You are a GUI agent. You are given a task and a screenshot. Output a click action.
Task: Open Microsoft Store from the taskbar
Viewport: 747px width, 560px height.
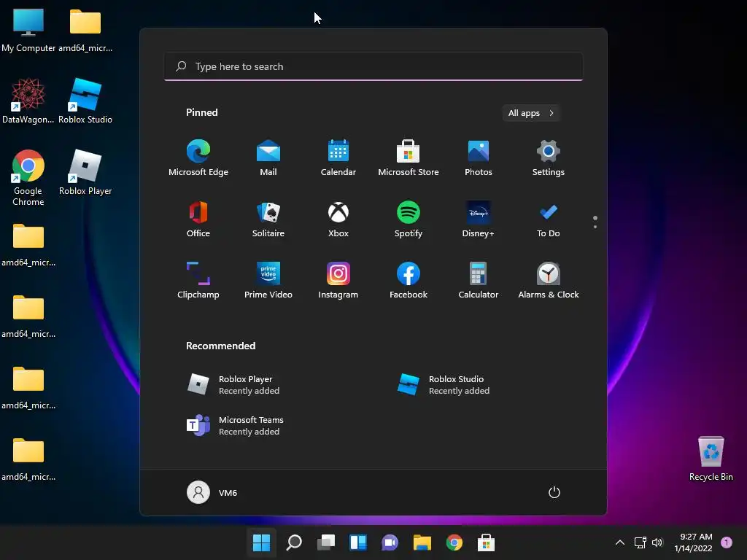click(486, 542)
